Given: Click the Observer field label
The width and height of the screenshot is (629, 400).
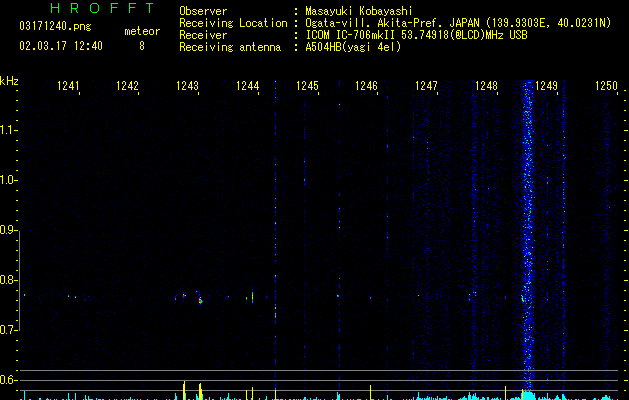Looking at the screenshot, I should (203, 11).
